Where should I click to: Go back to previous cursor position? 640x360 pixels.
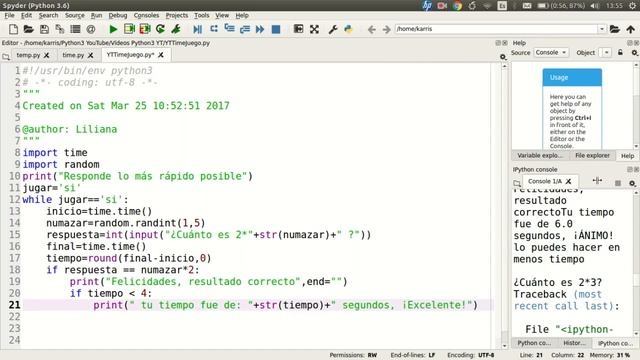[371, 29]
